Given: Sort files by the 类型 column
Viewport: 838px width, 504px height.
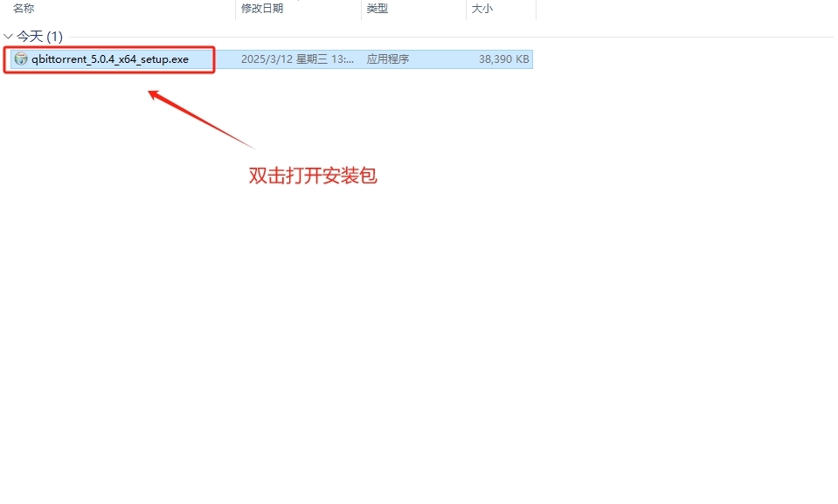Looking at the screenshot, I should tap(377, 8).
